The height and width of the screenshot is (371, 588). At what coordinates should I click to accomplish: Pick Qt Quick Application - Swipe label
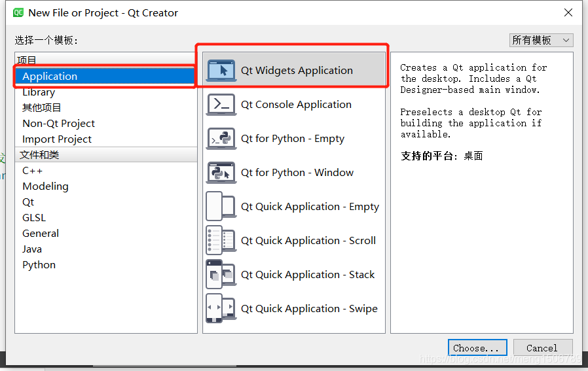click(x=309, y=309)
